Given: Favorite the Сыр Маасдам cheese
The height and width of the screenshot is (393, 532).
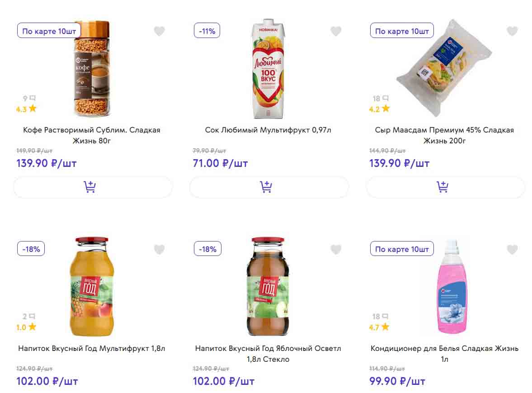Looking at the screenshot, I should (512, 31).
